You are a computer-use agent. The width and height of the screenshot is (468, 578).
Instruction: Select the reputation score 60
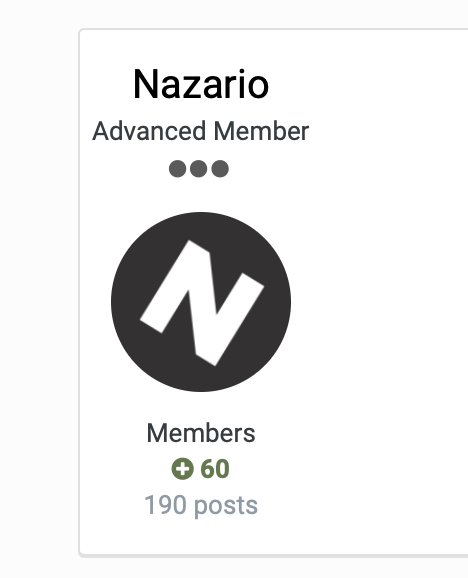(215, 469)
